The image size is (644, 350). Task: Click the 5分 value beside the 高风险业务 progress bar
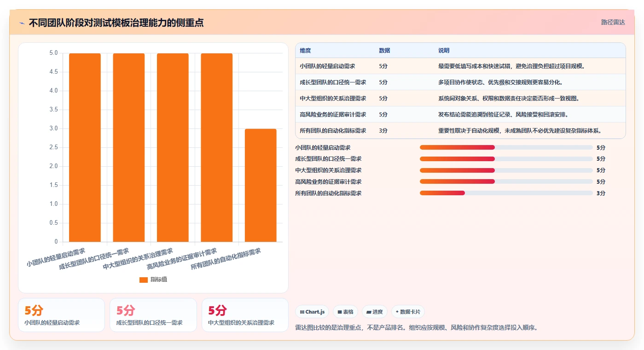[x=601, y=182]
